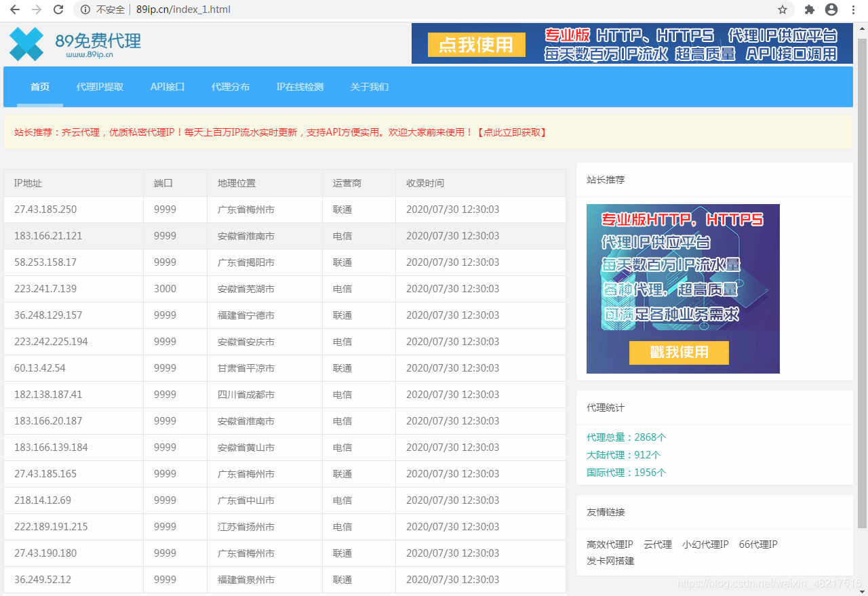Click the 戳我使用 ad button
Screen dimensions: 868x596
click(x=679, y=353)
